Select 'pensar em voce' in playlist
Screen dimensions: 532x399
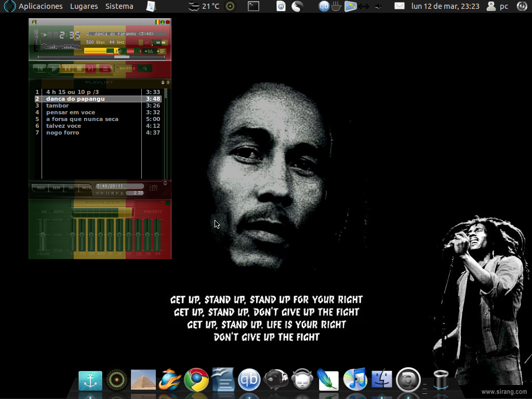[98, 112]
